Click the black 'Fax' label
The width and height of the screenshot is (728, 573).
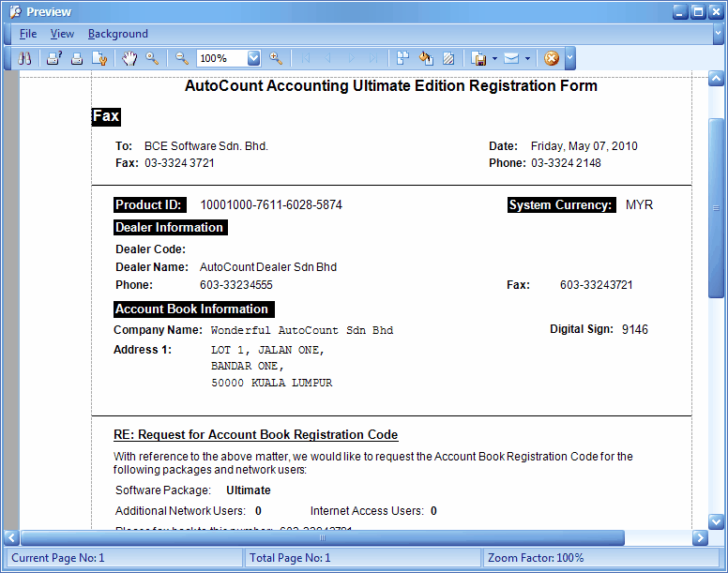click(106, 116)
